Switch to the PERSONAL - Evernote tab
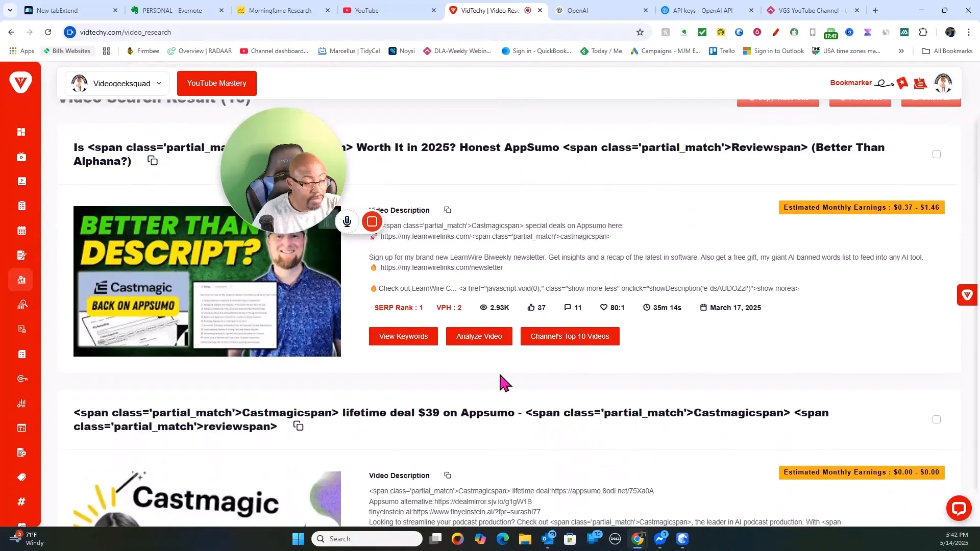Image resolution: width=980 pixels, height=551 pixels. (177, 10)
